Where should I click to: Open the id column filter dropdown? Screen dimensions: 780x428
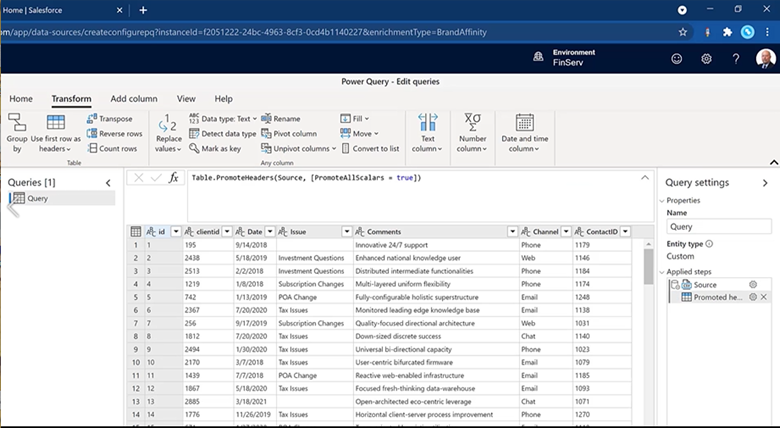tap(176, 231)
